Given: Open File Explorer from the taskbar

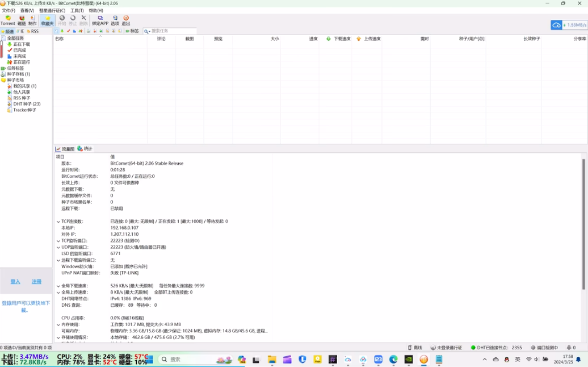Looking at the screenshot, I should [272, 360].
